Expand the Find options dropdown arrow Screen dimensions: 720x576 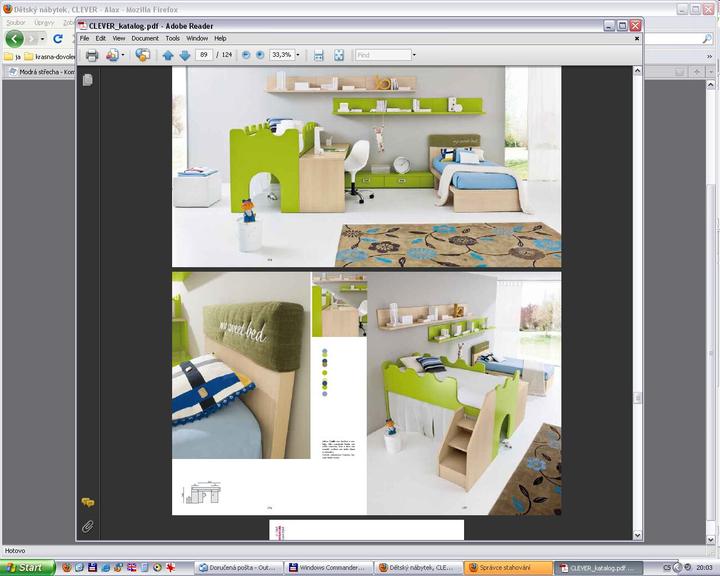point(414,55)
